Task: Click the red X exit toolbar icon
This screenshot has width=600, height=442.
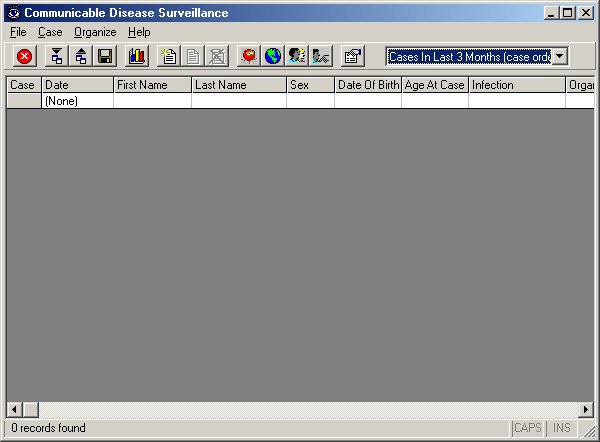Action: click(25, 57)
